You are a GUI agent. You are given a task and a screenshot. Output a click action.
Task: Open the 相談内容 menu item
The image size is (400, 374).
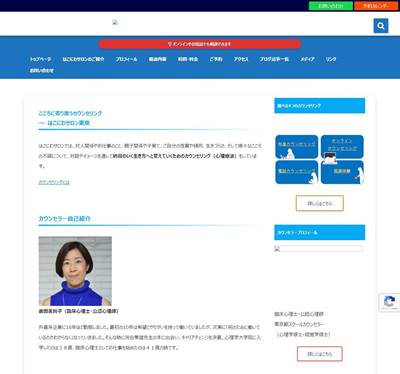[157, 59]
